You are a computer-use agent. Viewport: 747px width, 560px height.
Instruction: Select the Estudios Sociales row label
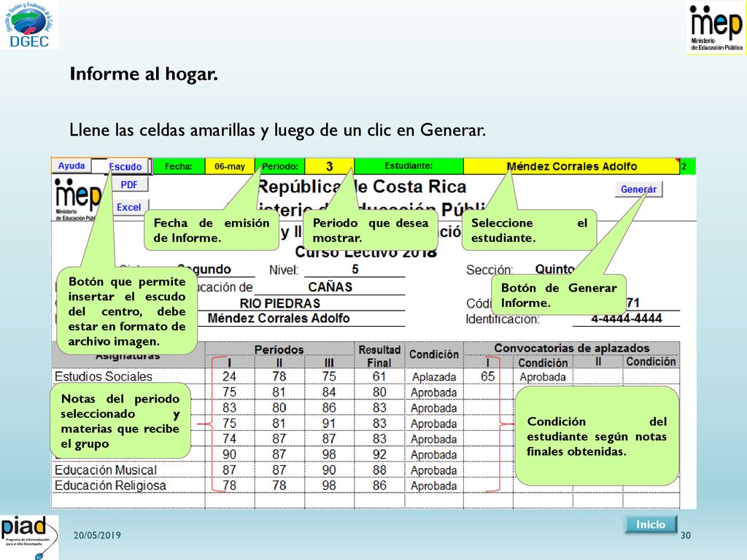pyautogui.click(x=104, y=376)
